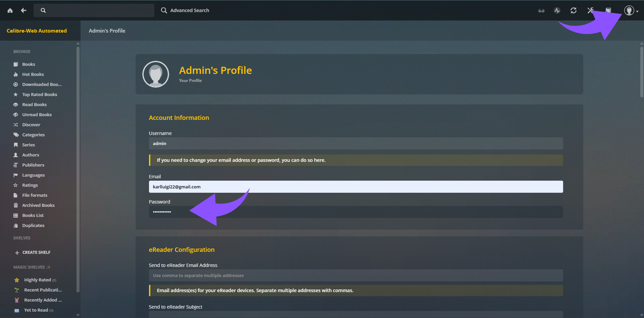Open Advanced Search
Screen dimensions: 644x318
coord(185,10)
